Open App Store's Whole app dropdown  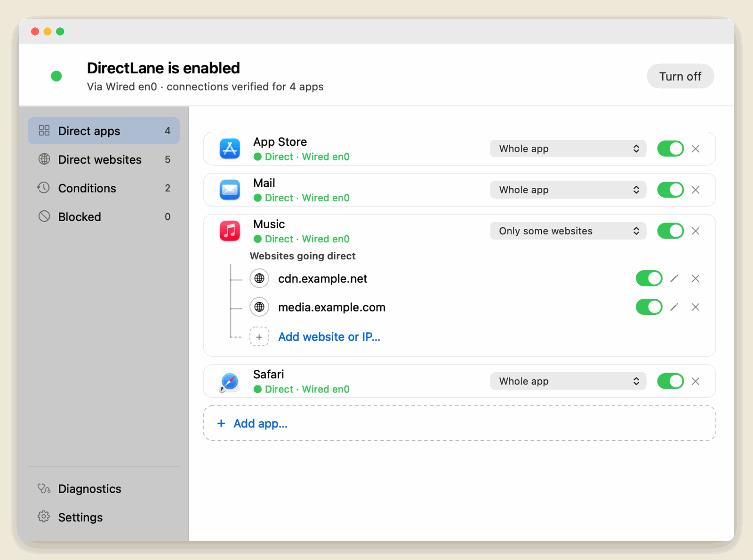coord(568,149)
